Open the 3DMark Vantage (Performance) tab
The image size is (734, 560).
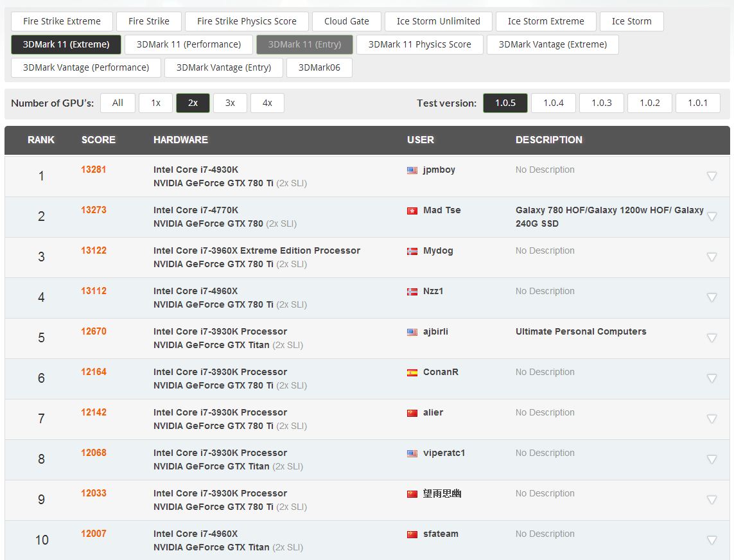tap(86, 67)
